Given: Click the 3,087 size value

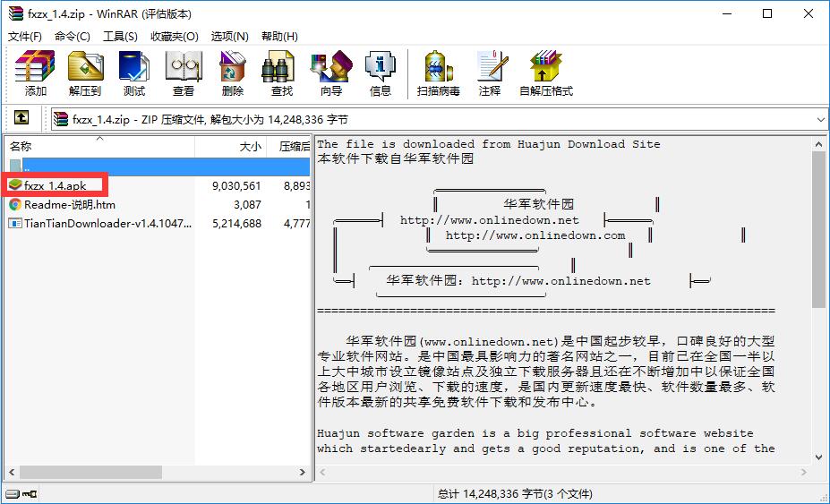Looking at the screenshot, I should [x=247, y=205].
